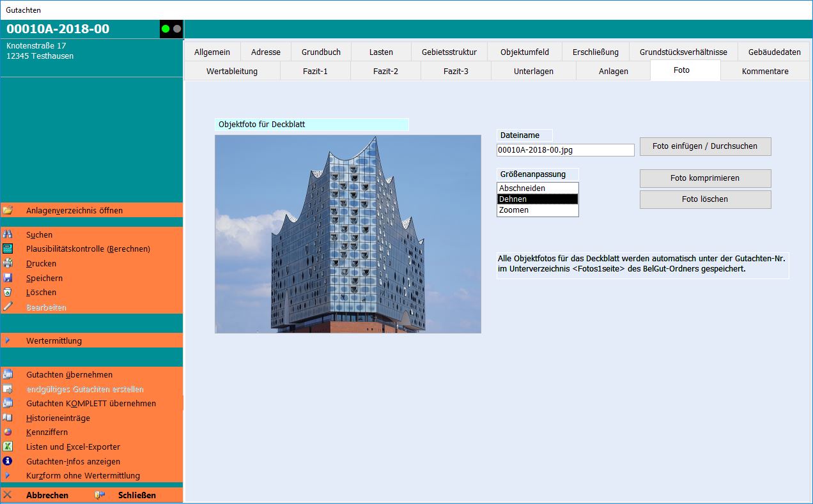Image resolution: width=813 pixels, height=504 pixels.
Task: Click the Löschen menu entry
Action: (x=41, y=292)
